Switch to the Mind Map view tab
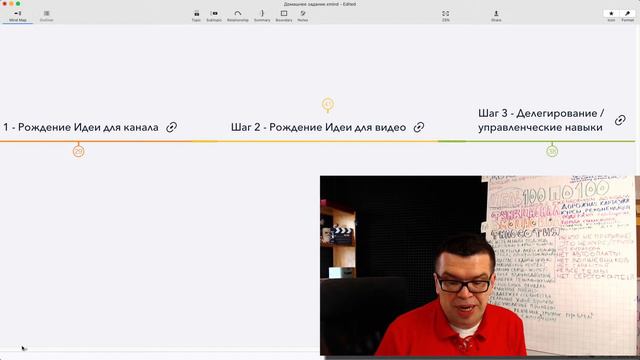640x360 pixels. click(x=18, y=16)
